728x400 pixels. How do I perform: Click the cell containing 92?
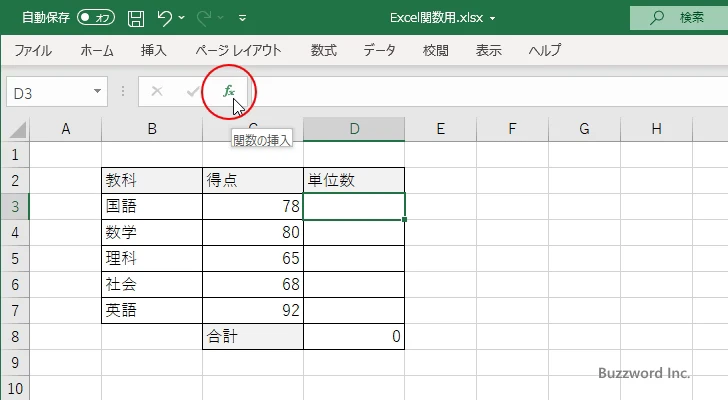point(253,310)
